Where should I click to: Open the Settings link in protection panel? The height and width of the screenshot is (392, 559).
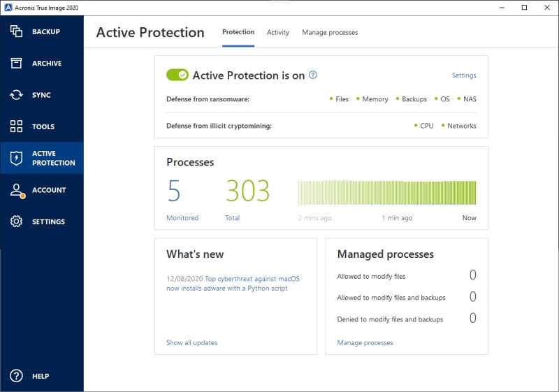pyautogui.click(x=464, y=75)
